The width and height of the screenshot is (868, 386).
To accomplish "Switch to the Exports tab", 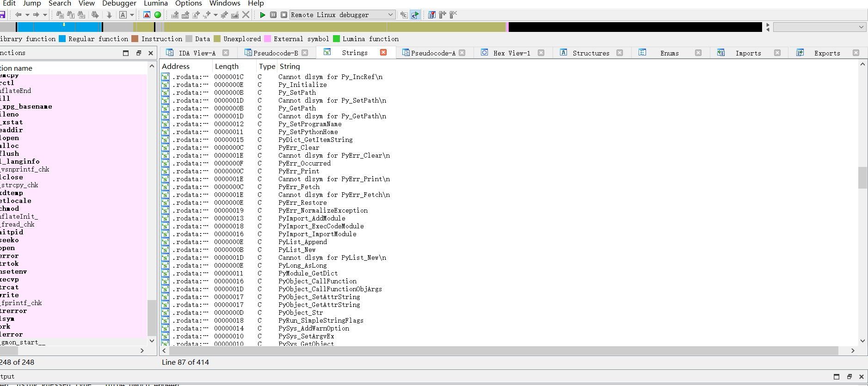I will point(827,53).
